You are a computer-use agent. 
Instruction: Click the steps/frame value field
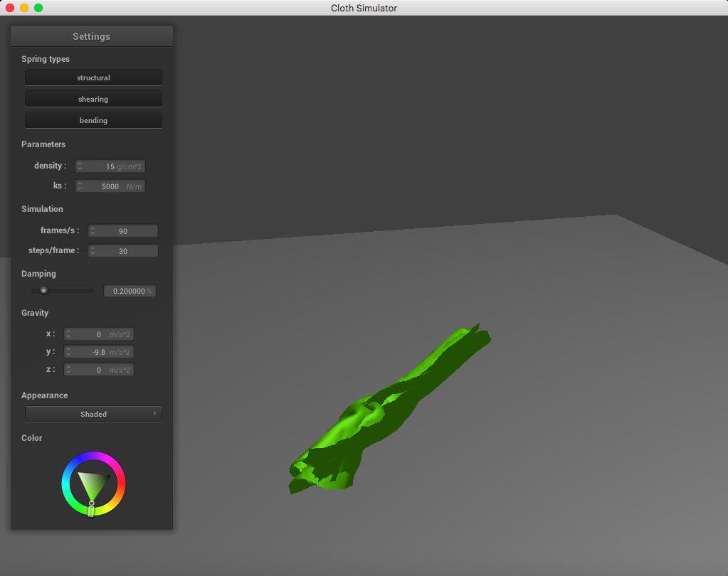point(123,250)
